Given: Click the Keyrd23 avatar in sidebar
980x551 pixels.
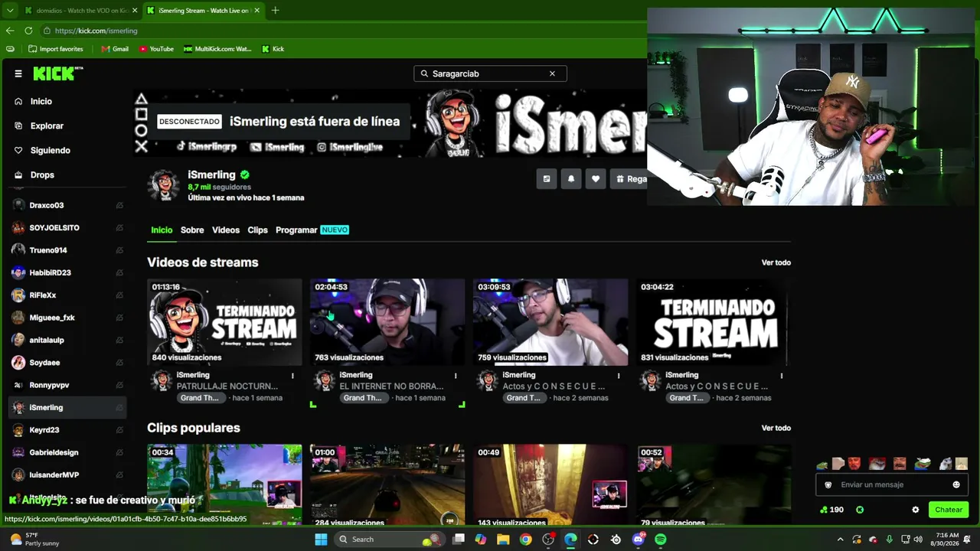Looking at the screenshot, I should click(18, 430).
